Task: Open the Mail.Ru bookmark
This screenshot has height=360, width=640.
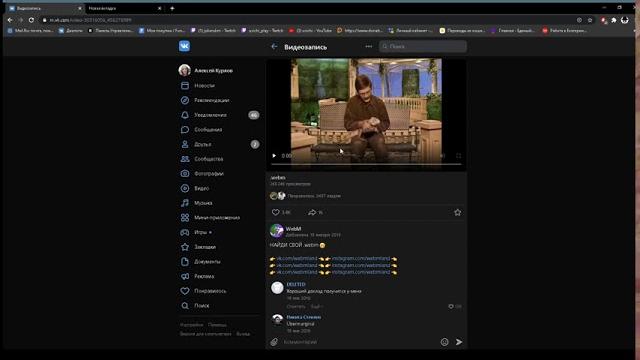Action: [31, 30]
